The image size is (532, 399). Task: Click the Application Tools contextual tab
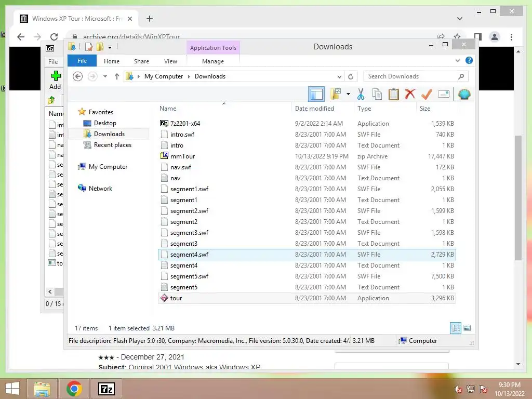coord(213,48)
